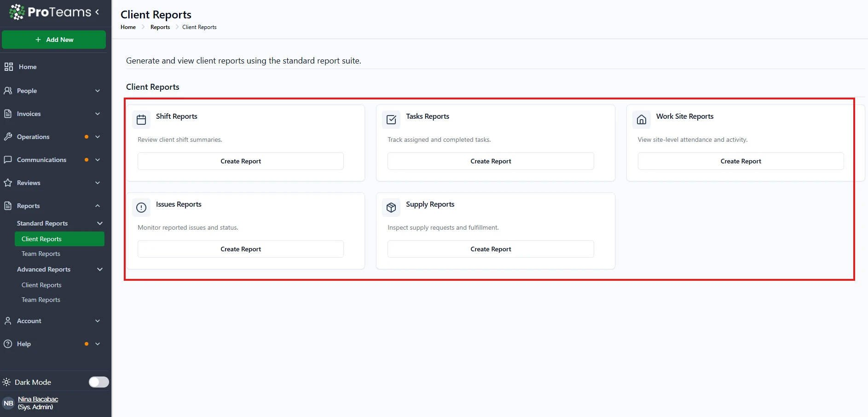The image size is (868, 417).
Task: Open Team Reports under Standard Reports
Action: point(41,254)
